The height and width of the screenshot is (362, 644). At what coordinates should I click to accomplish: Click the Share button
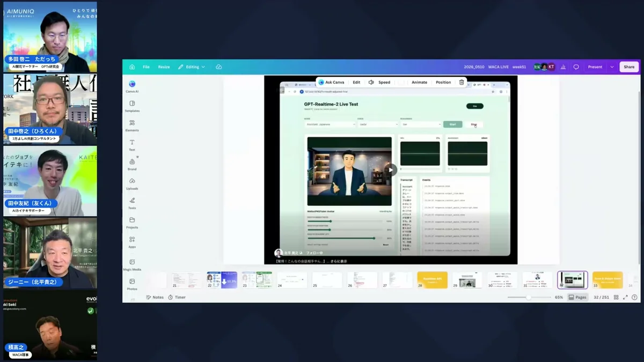629,67
